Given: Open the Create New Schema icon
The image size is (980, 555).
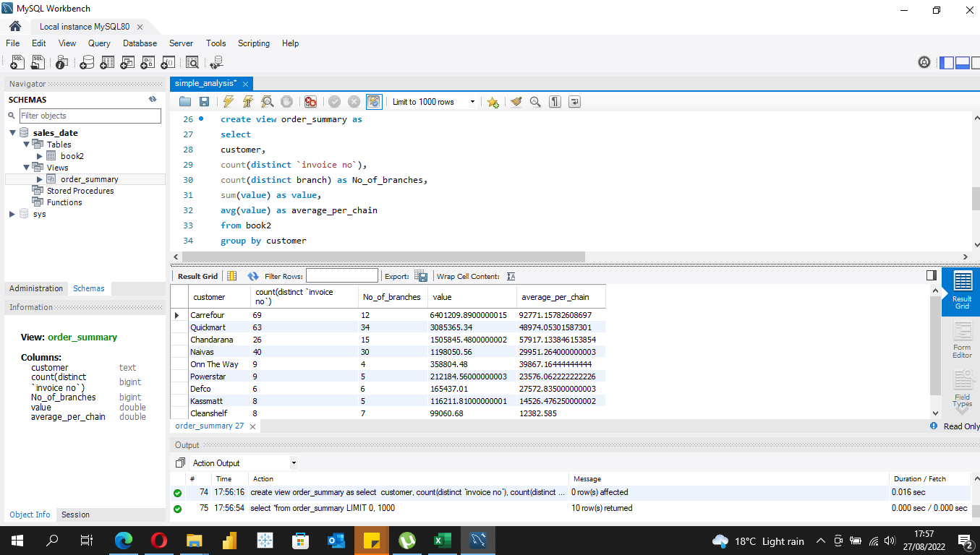Looking at the screenshot, I should click(87, 63).
